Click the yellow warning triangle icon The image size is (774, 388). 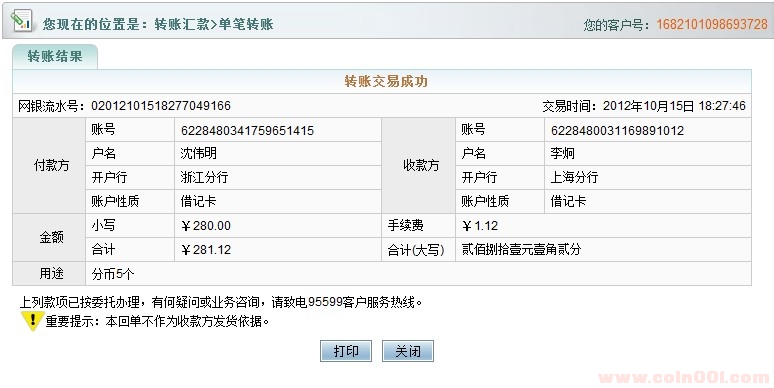(x=32, y=321)
